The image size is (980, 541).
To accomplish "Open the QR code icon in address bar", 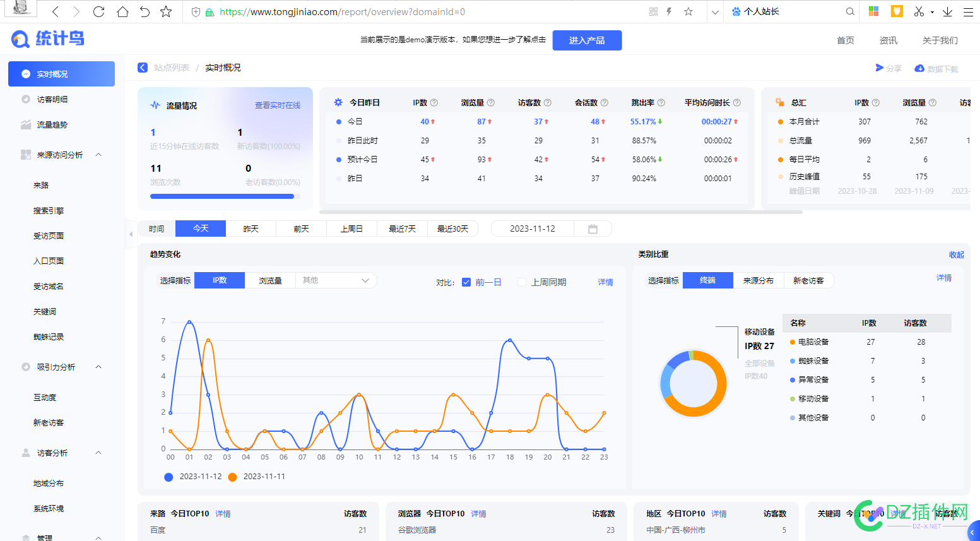I will (x=653, y=11).
